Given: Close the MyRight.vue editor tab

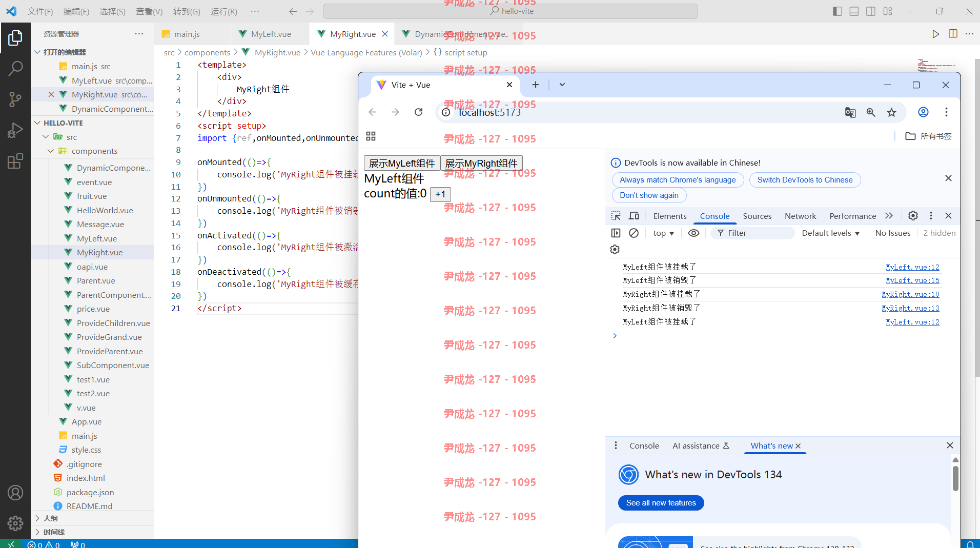Looking at the screenshot, I should [385, 34].
